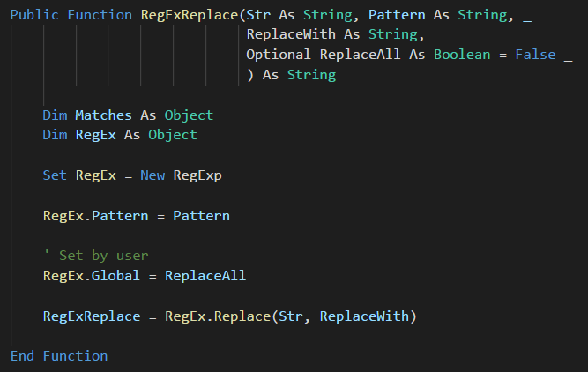
Task: Click the False default value
Action: coord(535,55)
